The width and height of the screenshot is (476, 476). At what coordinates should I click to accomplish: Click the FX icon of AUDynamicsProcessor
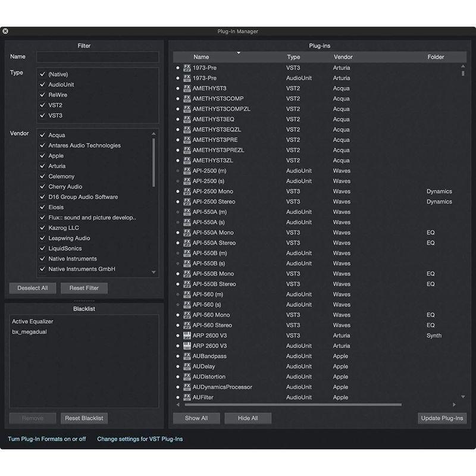[187, 387]
